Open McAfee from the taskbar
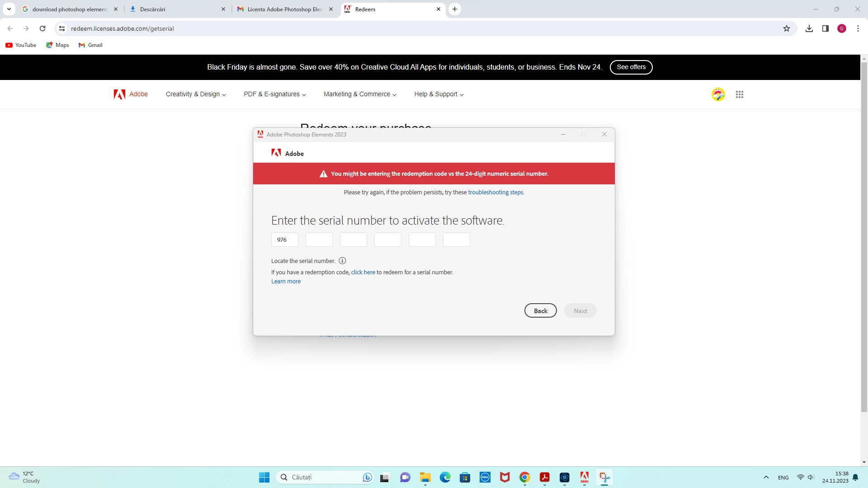Image resolution: width=868 pixels, height=488 pixels. click(505, 477)
